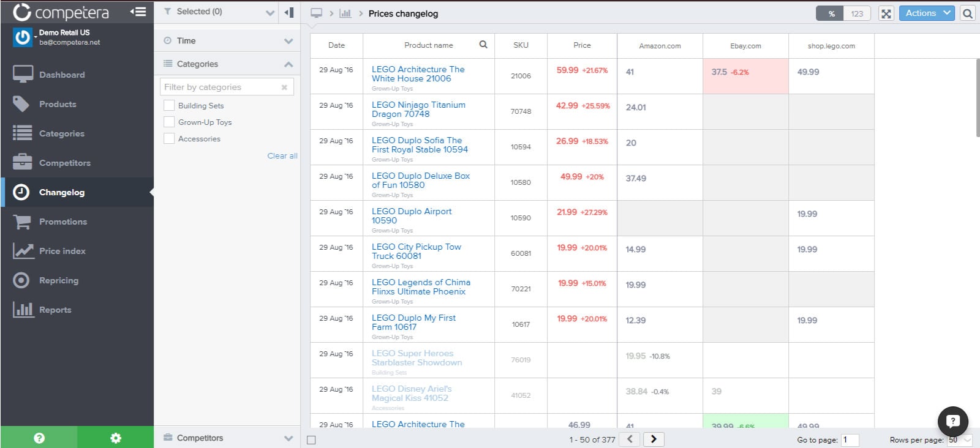This screenshot has height=448, width=980.
Task: Check the Accessories category checkbox
Action: tap(169, 138)
